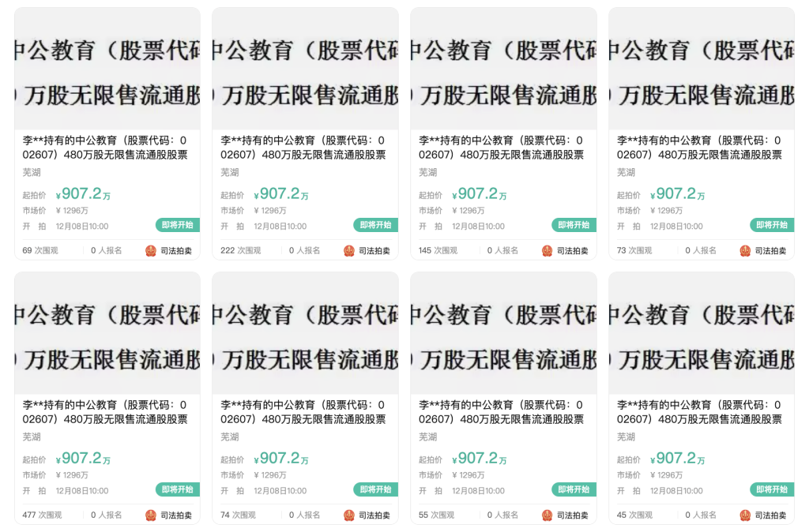The image size is (809, 532).
Task: Click thumbnail image of the 73-views listing
Action: pyautogui.click(x=702, y=69)
